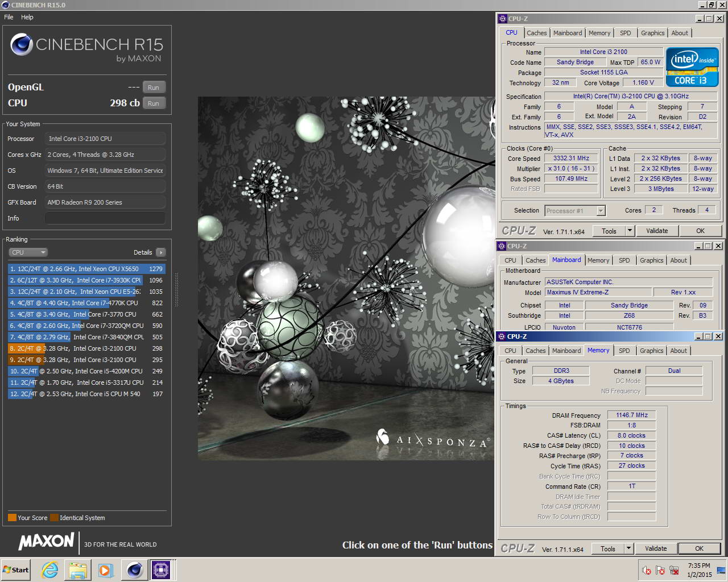
Task: Click the Intel Core i3 badge logo
Action: (692, 68)
